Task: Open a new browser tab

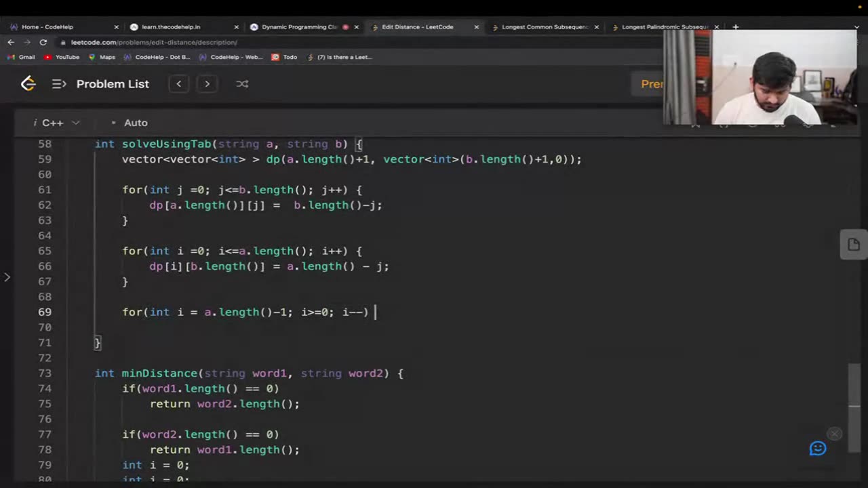Action: [736, 27]
